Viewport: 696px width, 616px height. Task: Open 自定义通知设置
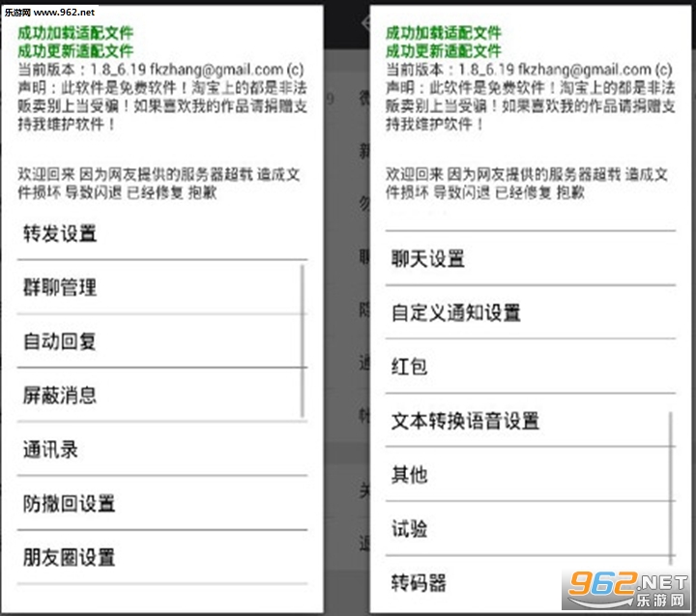[x=456, y=313]
